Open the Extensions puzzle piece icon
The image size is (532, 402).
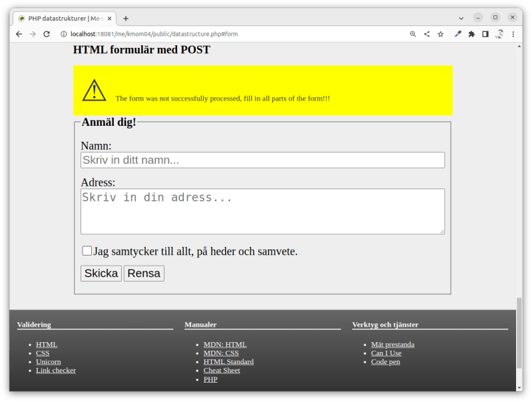tap(471, 34)
